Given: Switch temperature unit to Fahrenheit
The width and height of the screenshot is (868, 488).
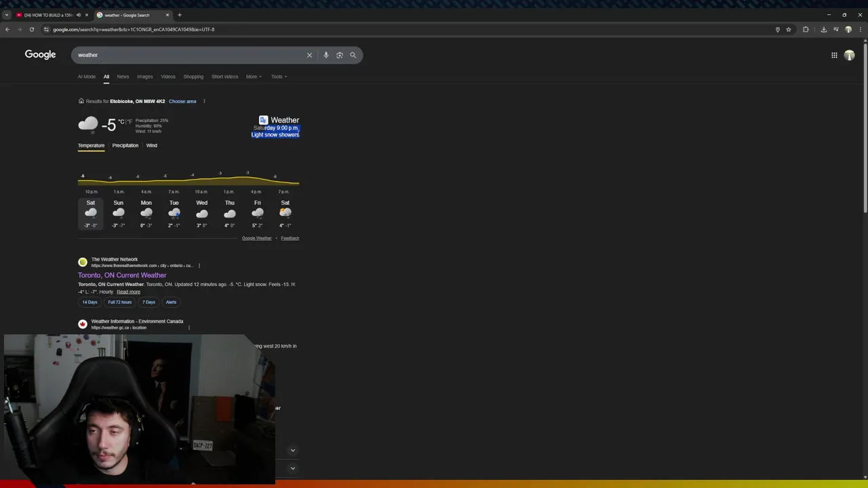Looking at the screenshot, I should pyautogui.click(x=129, y=121).
